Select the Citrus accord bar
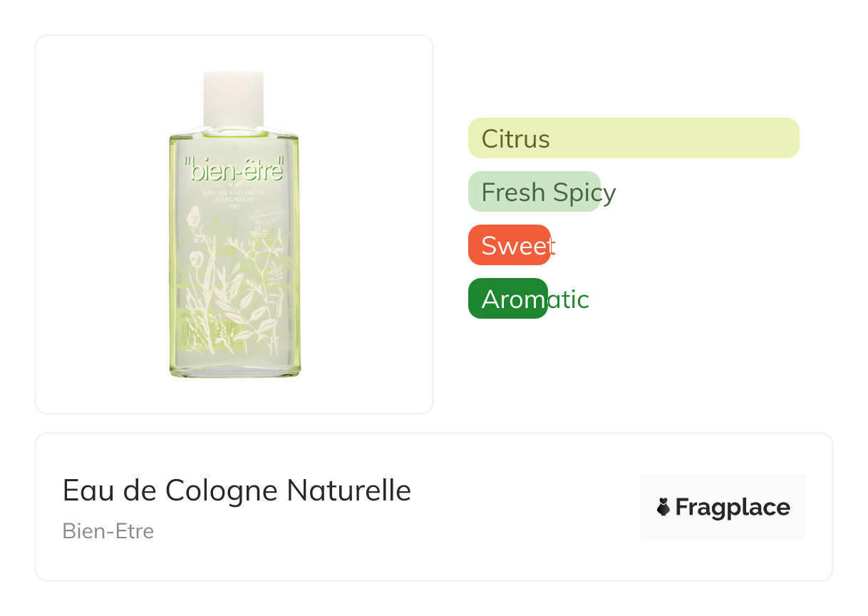868x616 pixels. point(634,138)
